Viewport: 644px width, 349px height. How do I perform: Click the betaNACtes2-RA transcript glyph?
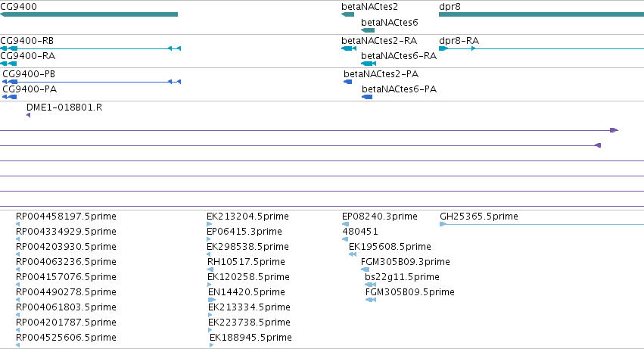[x=349, y=48]
